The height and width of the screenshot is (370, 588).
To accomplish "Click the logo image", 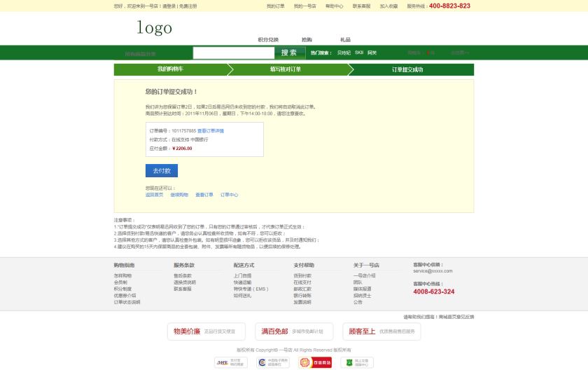I will [155, 28].
